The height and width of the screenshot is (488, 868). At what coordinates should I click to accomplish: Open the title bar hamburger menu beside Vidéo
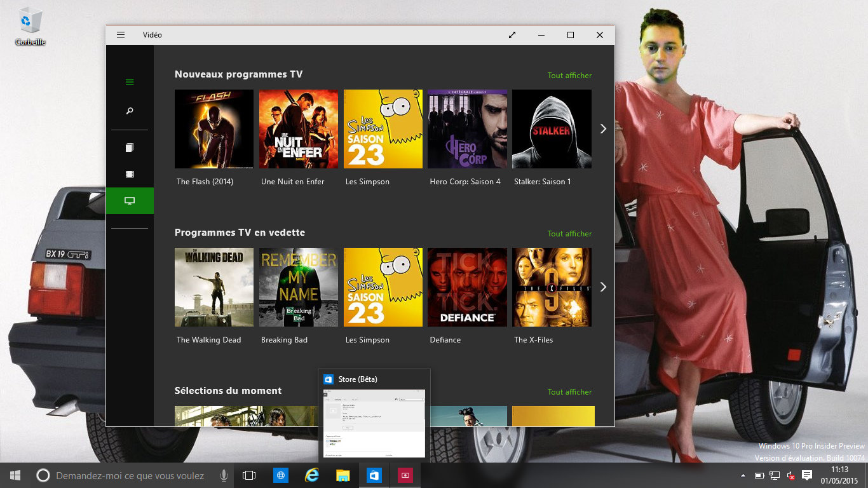[x=121, y=35]
